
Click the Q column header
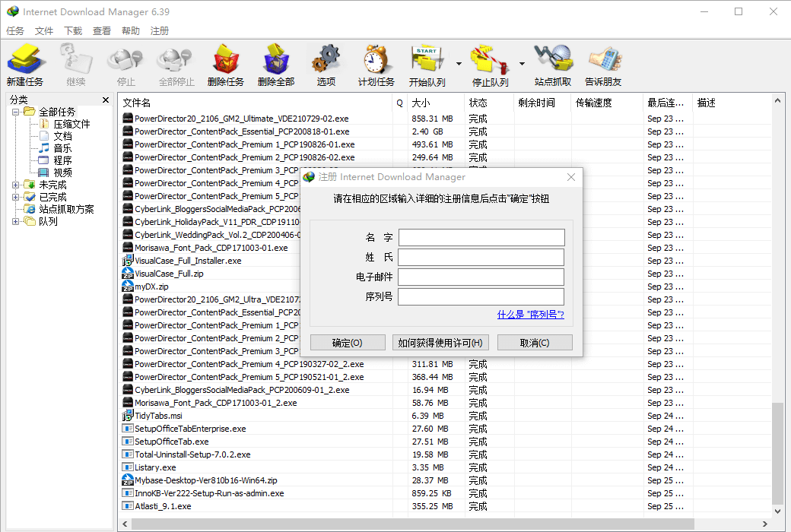[x=400, y=103]
